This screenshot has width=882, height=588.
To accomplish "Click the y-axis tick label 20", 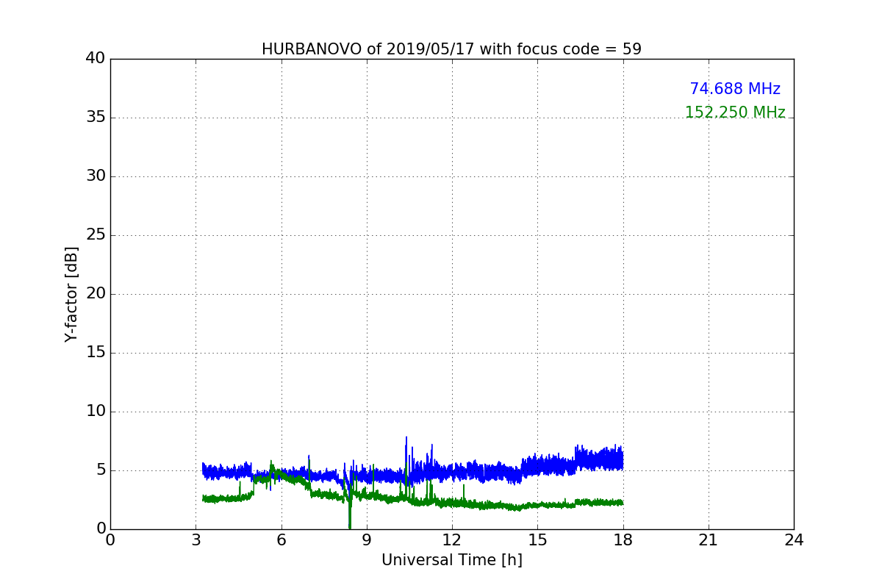I will click(96, 294).
